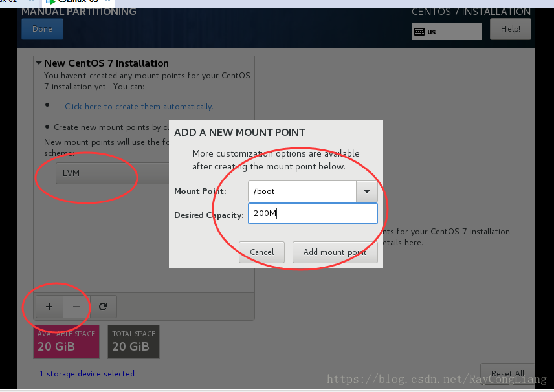Click the CENTOS 7 INSTALLATION heading

pyautogui.click(x=471, y=12)
